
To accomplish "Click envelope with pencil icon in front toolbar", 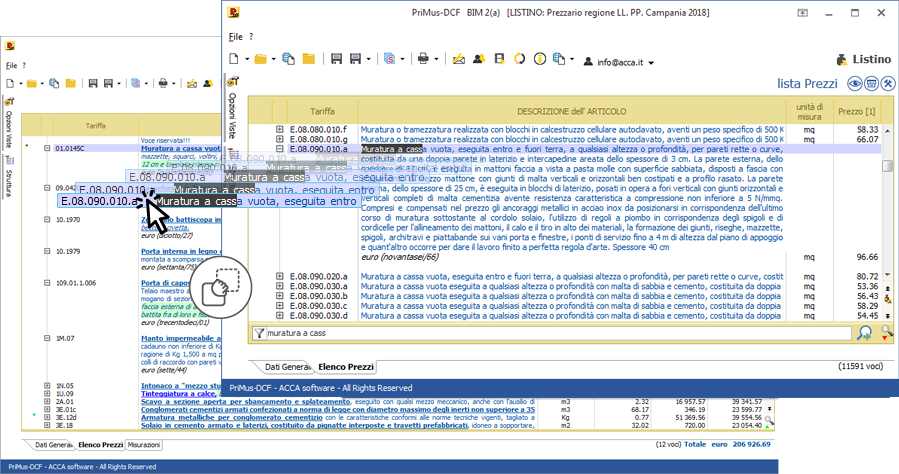I will (x=459, y=58).
